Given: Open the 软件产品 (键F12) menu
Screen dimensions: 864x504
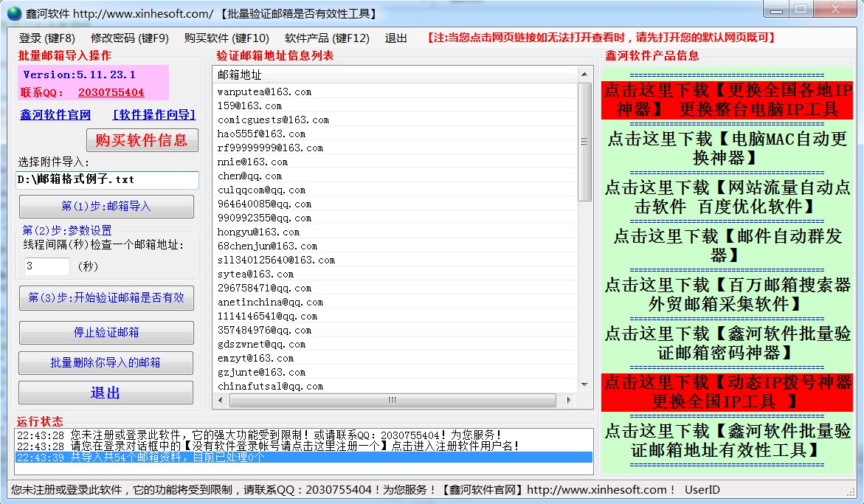Looking at the screenshot, I should click(x=327, y=38).
